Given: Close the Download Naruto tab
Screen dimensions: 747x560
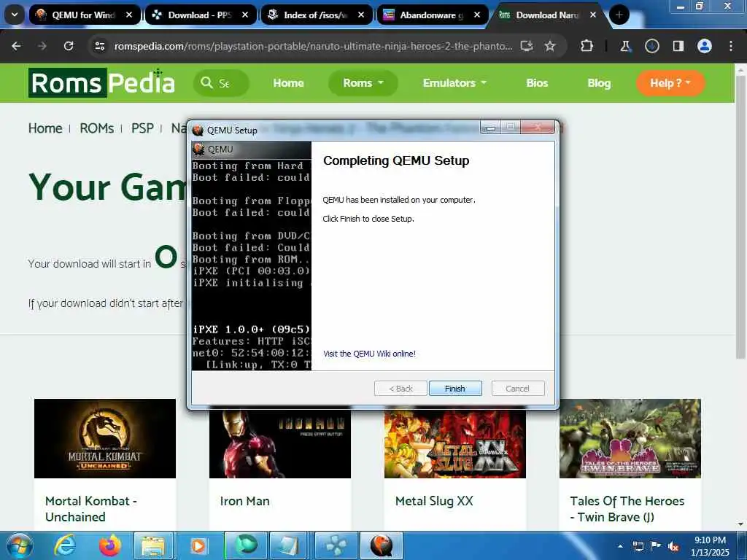Looking at the screenshot, I should [593, 15].
